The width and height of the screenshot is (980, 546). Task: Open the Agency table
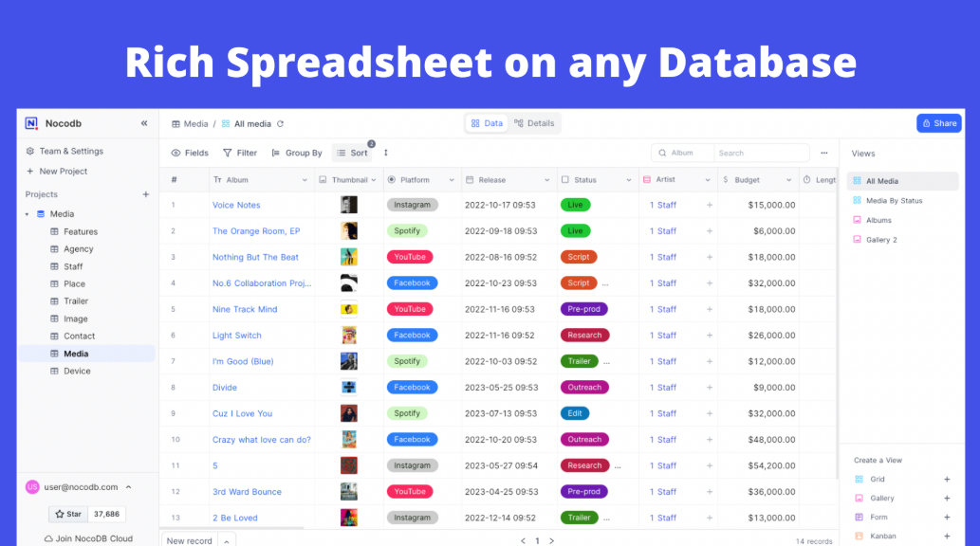[78, 249]
